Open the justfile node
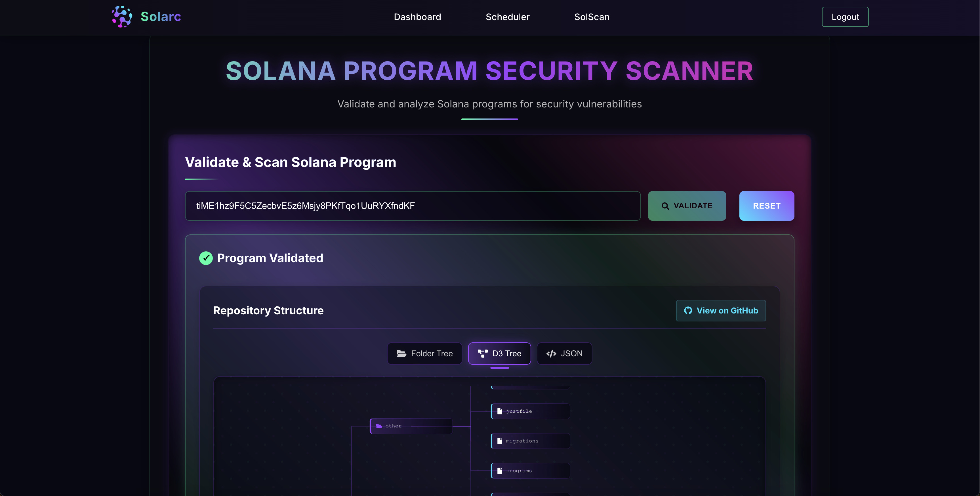Screen dimensions: 980x496 click(x=530, y=411)
